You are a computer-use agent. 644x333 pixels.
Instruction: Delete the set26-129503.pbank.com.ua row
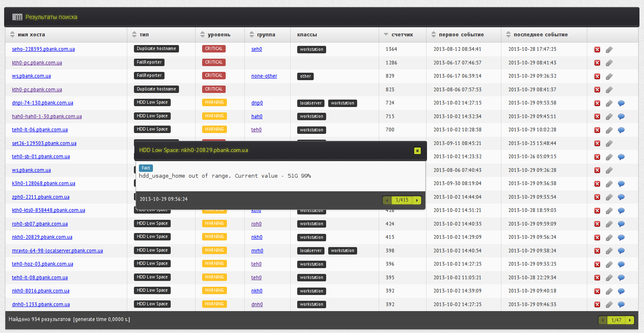(597, 143)
